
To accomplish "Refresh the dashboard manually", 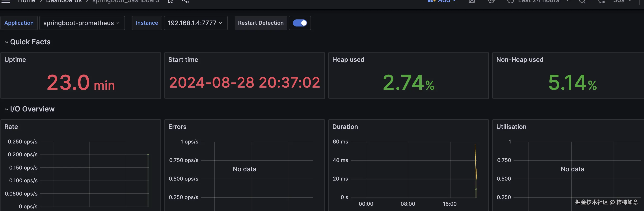I will point(601,2).
